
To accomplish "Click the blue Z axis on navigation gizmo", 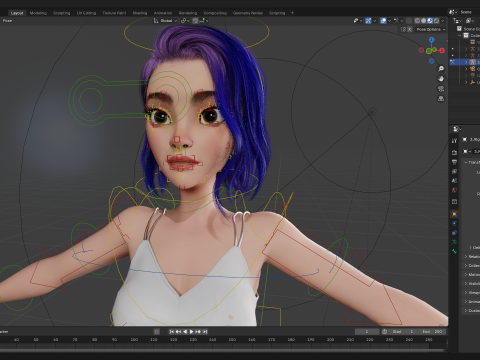I will (x=432, y=40).
